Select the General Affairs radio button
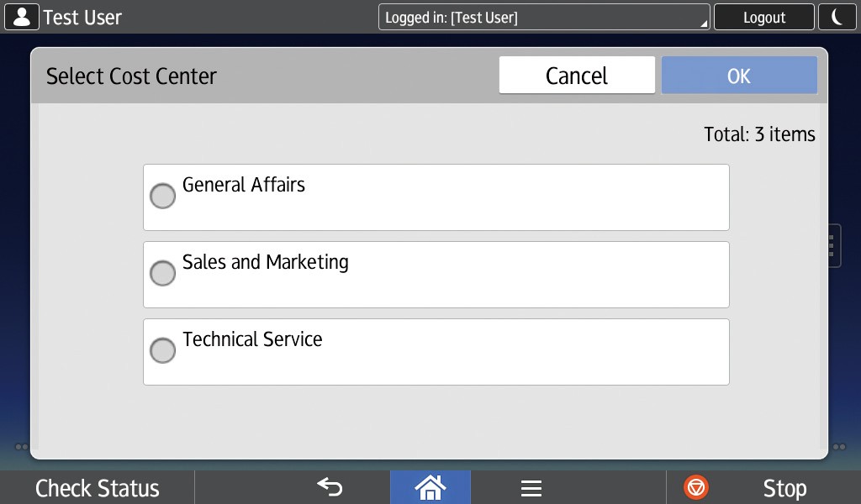The image size is (861, 504). point(162,197)
